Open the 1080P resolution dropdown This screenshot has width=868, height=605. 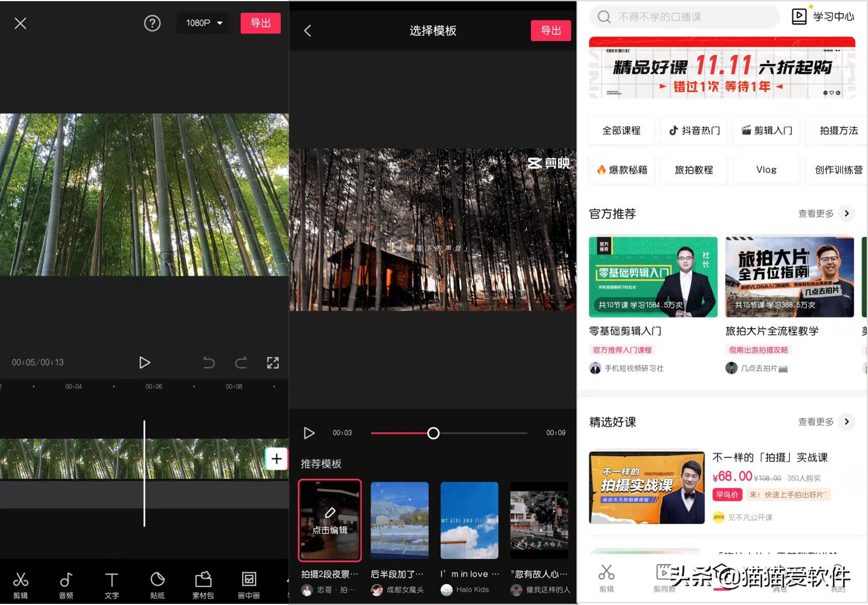tap(202, 23)
